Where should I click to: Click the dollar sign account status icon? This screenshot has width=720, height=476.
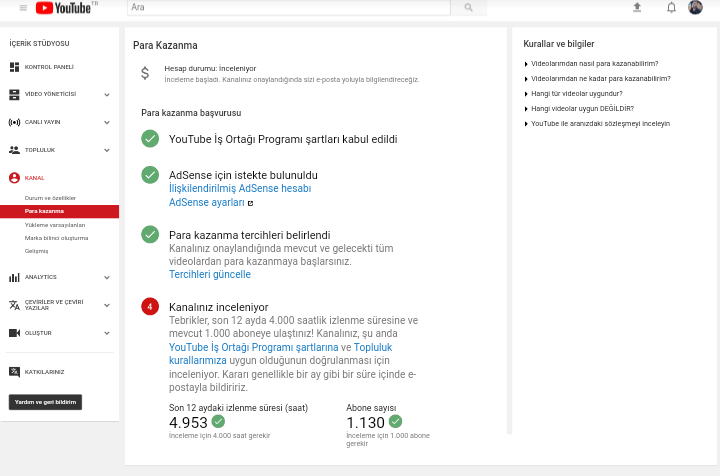145,73
